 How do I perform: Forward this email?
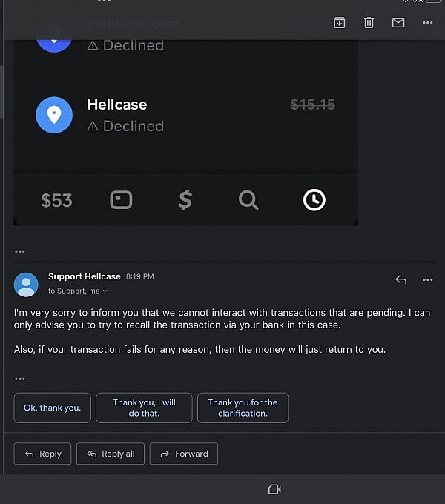coord(184,454)
